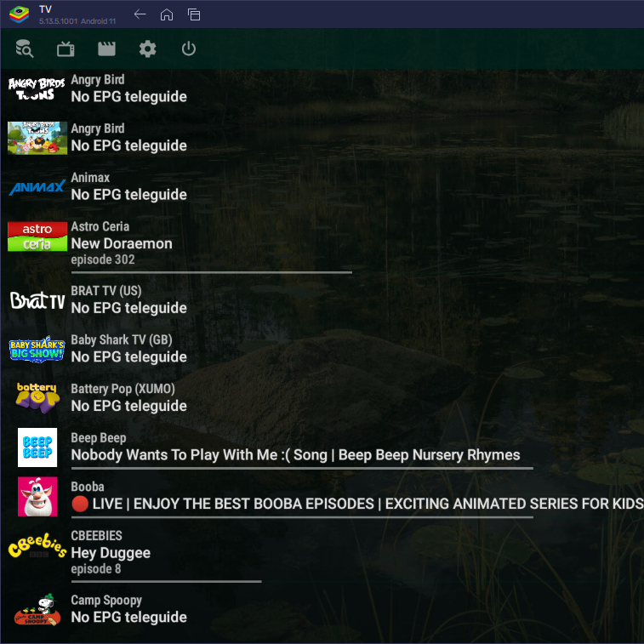The height and width of the screenshot is (644, 644).
Task: Click No EPG teleguide under BRAT TV
Action: coord(129,308)
